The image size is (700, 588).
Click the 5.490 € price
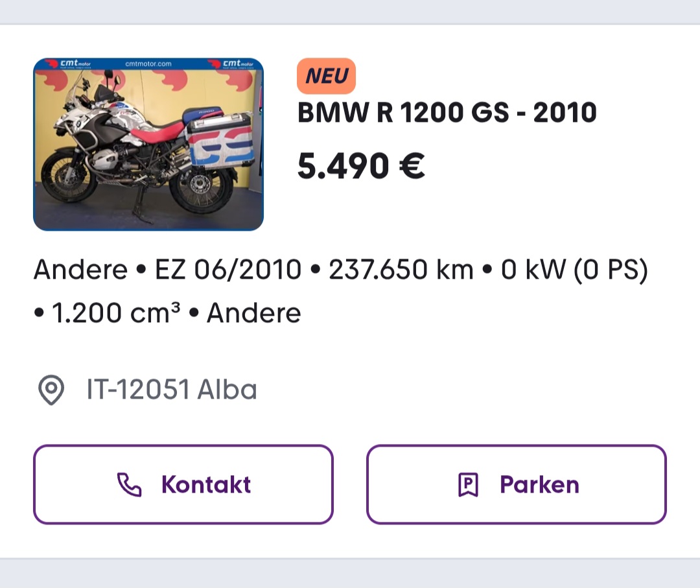tap(361, 166)
